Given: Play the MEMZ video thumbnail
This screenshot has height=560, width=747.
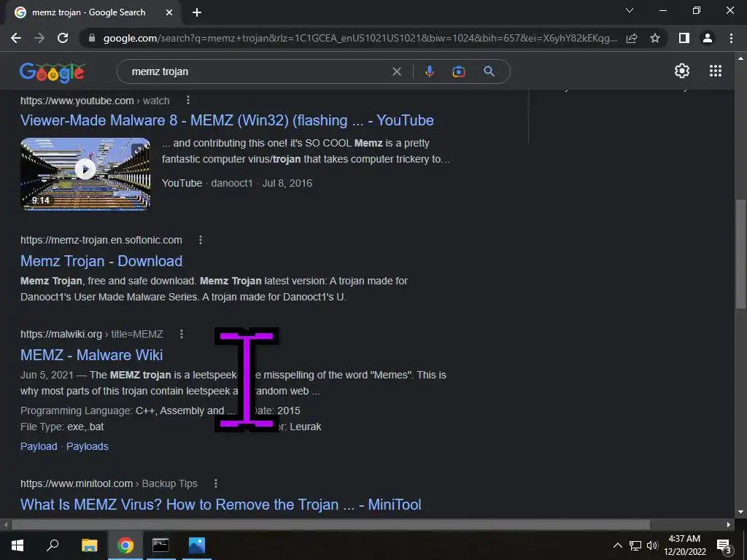Looking at the screenshot, I should pyautogui.click(x=85, y=174).
